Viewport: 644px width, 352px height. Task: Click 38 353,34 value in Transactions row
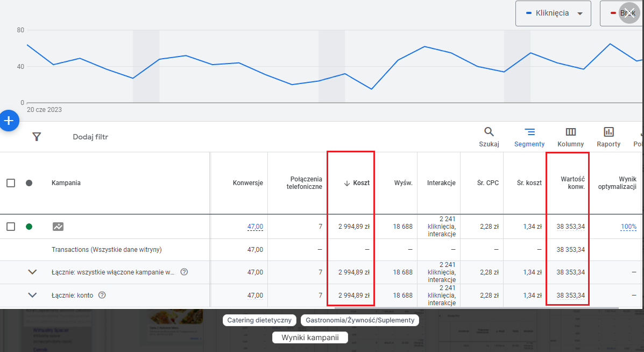point(570,249)
